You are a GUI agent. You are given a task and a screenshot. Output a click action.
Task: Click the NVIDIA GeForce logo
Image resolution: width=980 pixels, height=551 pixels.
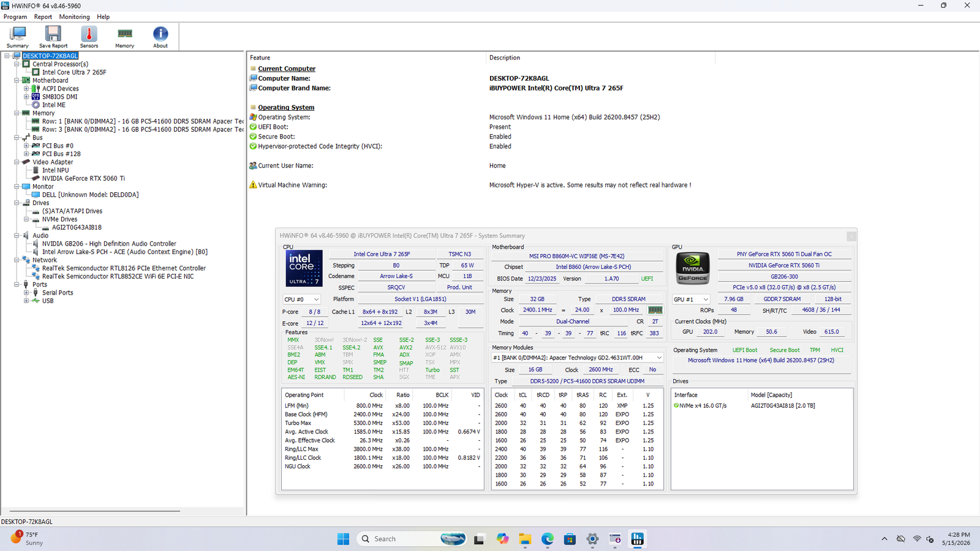(x=693, y=268)
